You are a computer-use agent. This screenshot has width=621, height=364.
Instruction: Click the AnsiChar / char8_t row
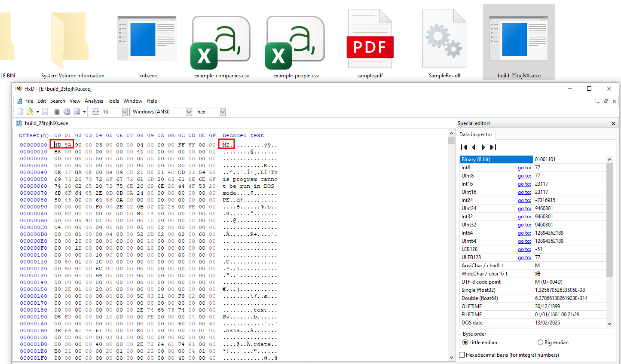click(x=533, y=266)
